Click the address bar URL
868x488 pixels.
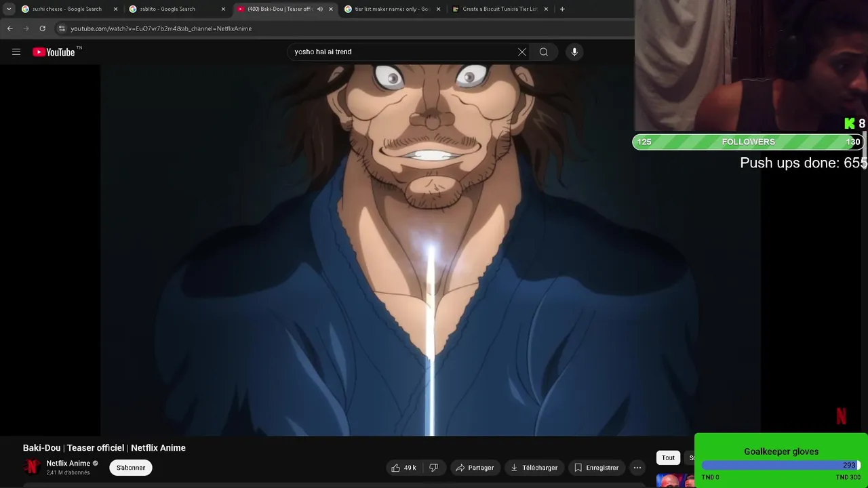[x=161, y=28]
